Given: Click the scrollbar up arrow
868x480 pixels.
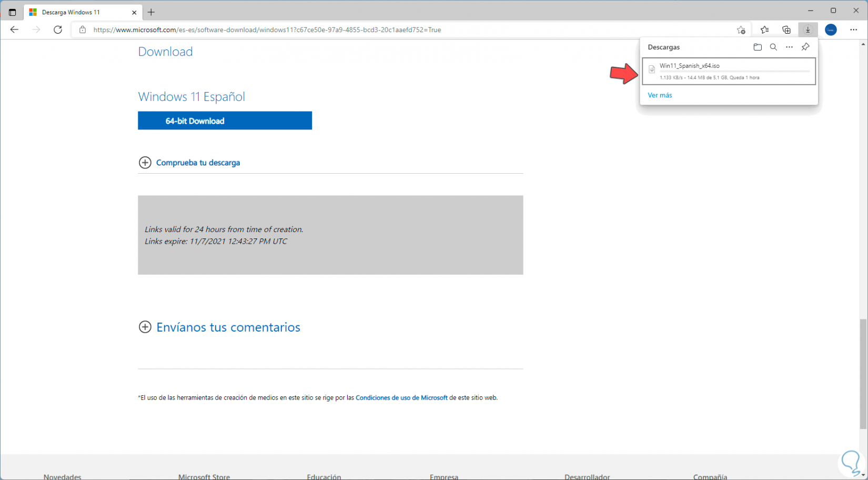Looking at the screenshot, I should (863, 44).
